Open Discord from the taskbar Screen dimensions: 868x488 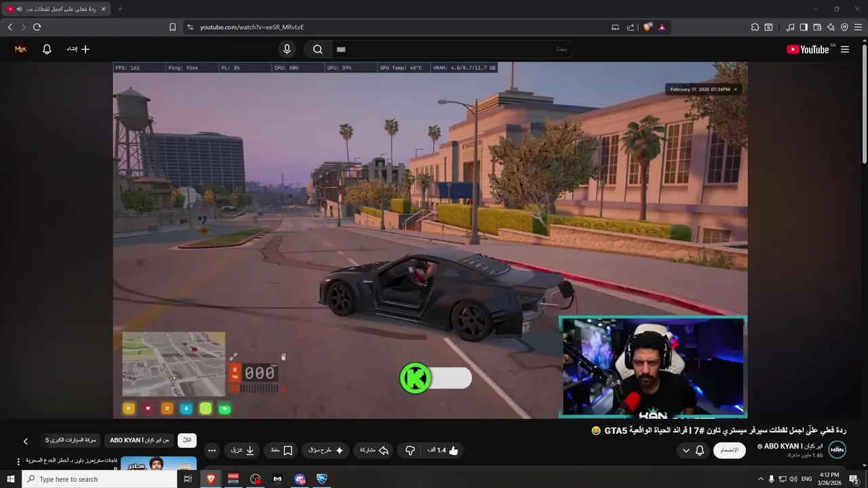[300, 479]
